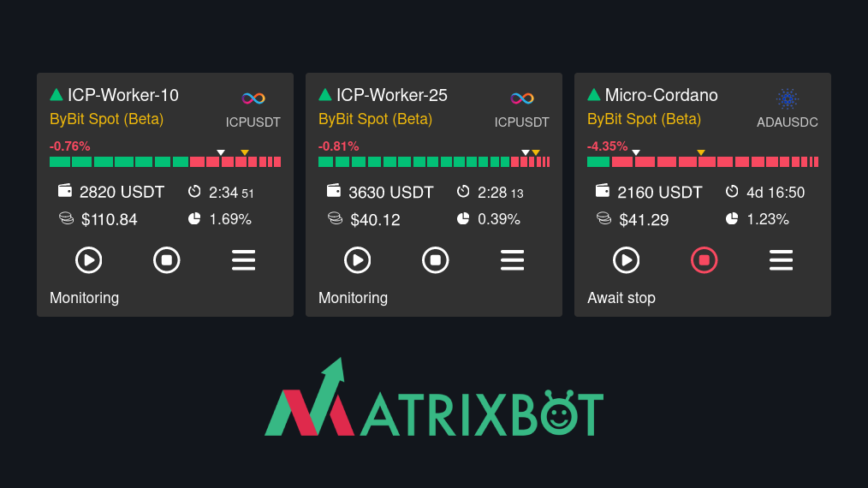Stop the ICP-Worker-10 bot
The width and height of the screenshot is (868, 488).
[167, 259]
